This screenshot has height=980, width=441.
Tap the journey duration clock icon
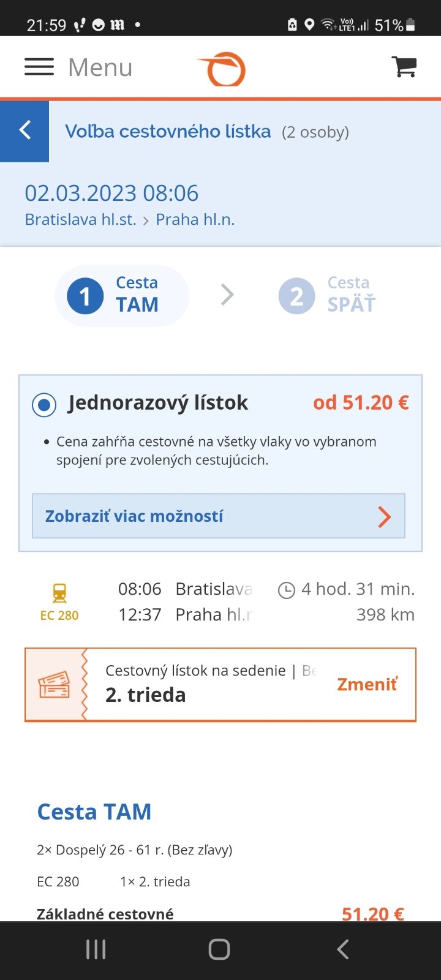pyautogui.click(x=286, y=590)
